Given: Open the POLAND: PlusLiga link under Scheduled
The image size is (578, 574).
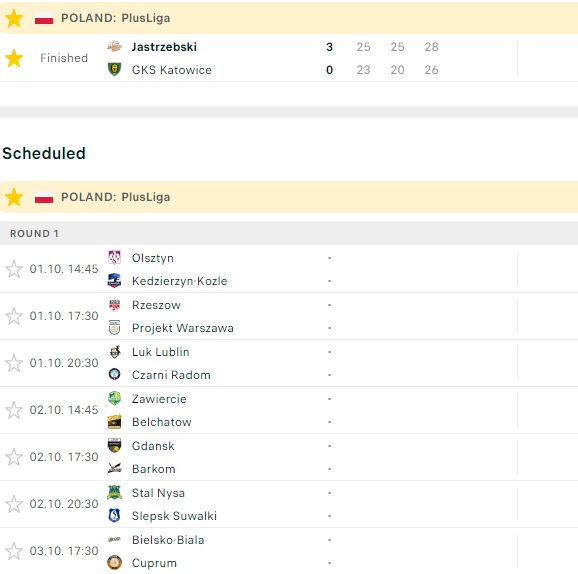Looking at the screenshot, I should click(115, 197).
